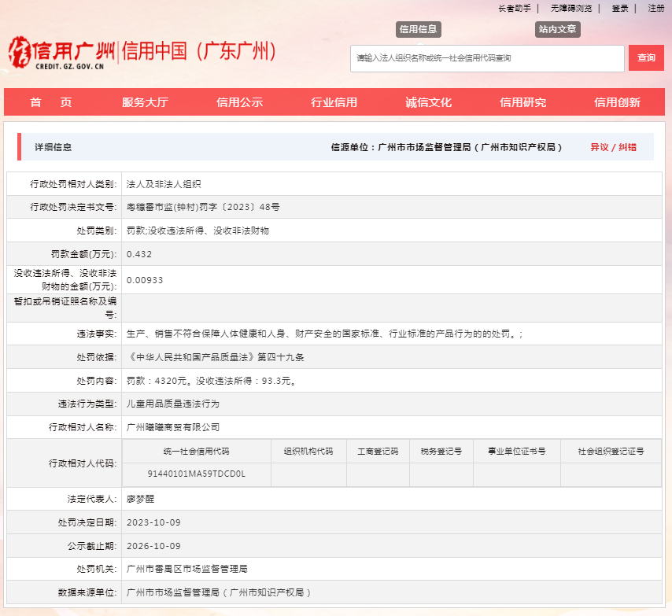Focus the credit code search input
This screenshot has width=672, height=616.
point(487,58)
